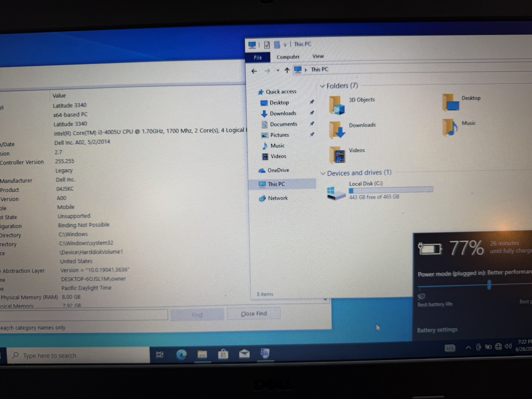Select the 'Dell Inc. A02, 5/2/2014' value

(82, 142)
